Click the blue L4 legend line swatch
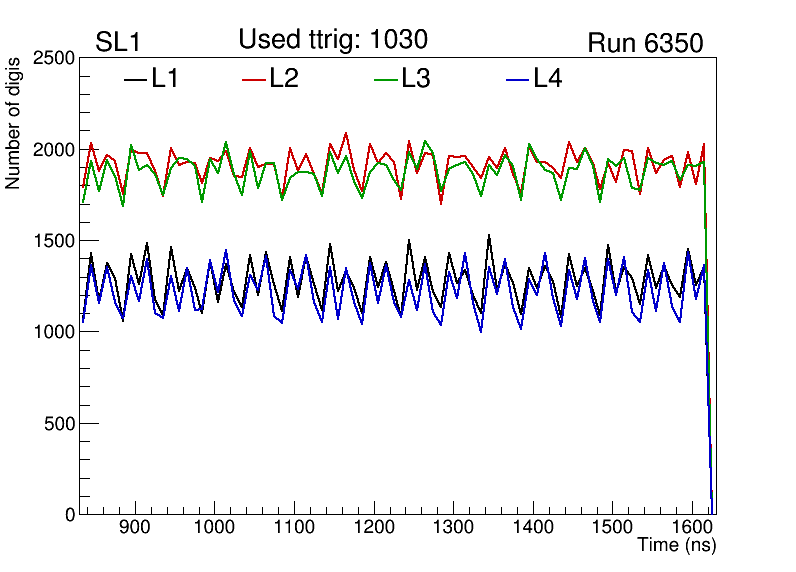 (516, 80)
